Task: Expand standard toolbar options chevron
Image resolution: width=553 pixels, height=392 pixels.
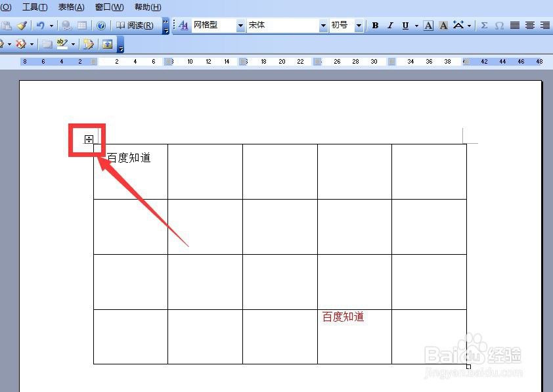Action: (x=166, y=26)
